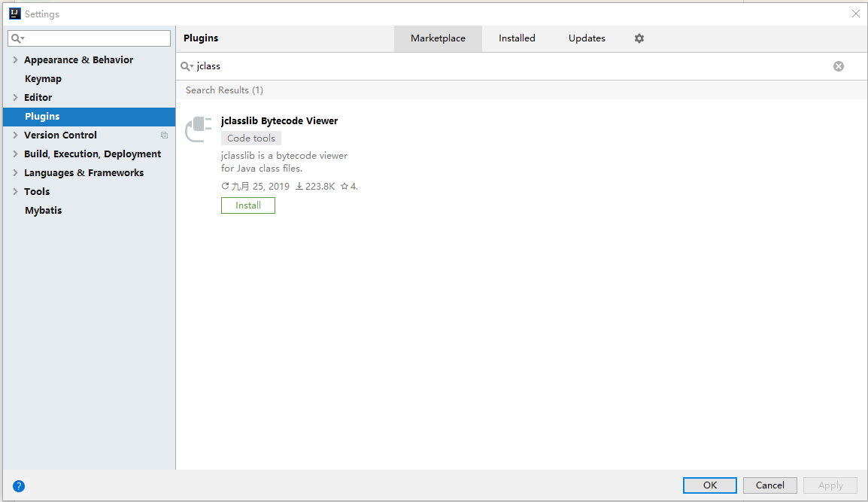868x502 pixels.
Task: Expand the Languages & Frameworks node
Action: [16, 173]
